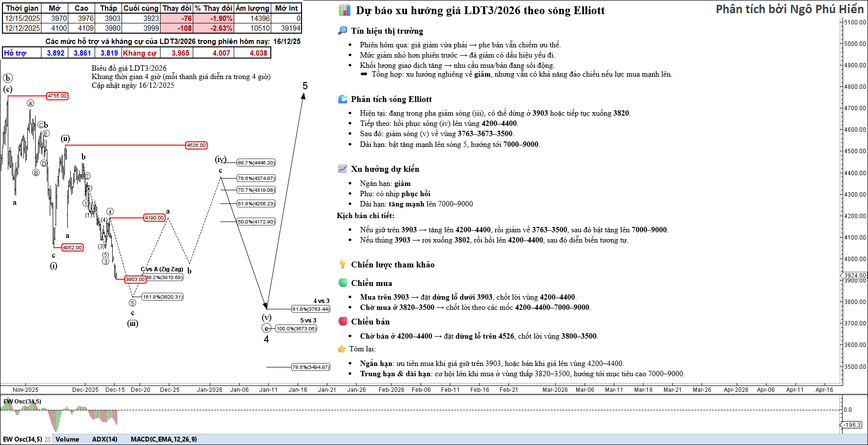Click wave icon beside Phân tích sóng Elliott
Viewport: 868px width, 445px height.
point(343,99)
